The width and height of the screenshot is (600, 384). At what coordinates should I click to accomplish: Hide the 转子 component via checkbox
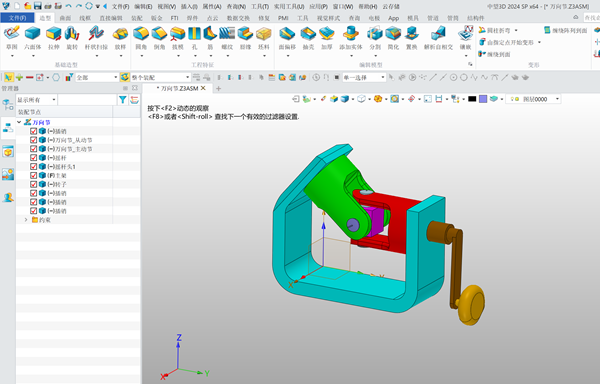33,184
